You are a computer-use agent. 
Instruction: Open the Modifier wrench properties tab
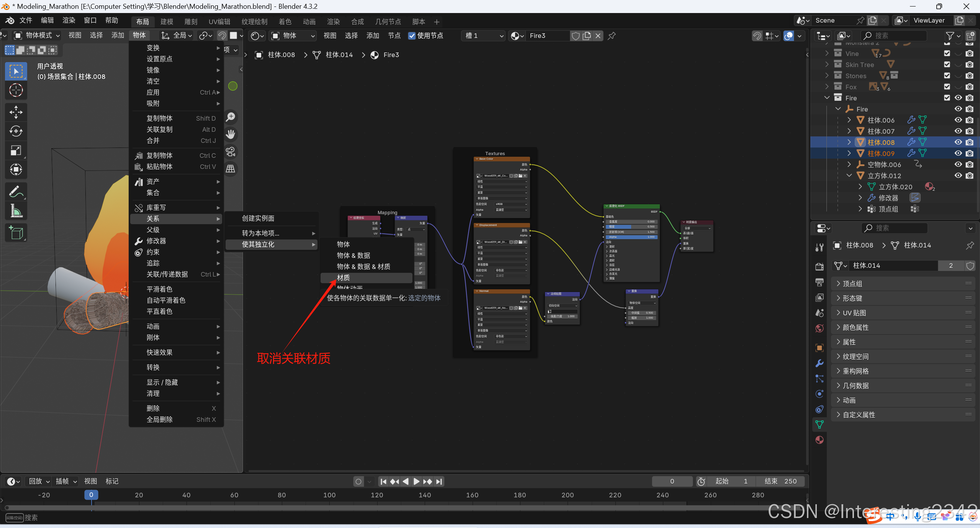[x=820, y=363]
